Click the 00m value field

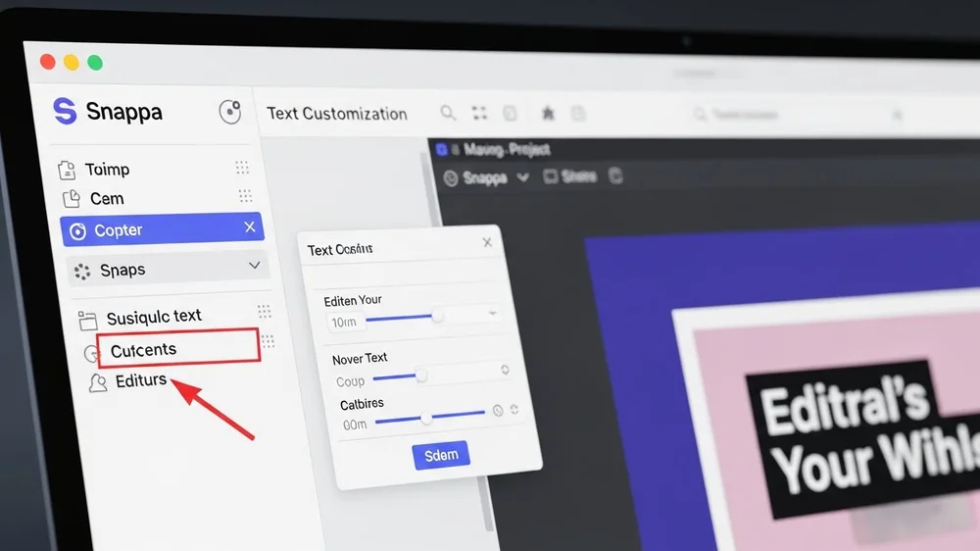[355, 426]
